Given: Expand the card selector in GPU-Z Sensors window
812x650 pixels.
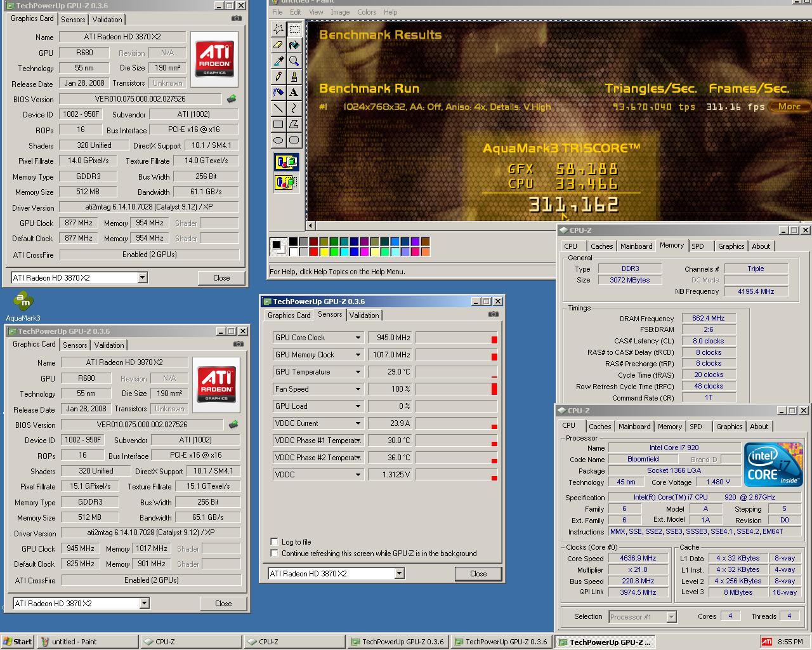Looking at the screenshot, I should coord(399,573).
